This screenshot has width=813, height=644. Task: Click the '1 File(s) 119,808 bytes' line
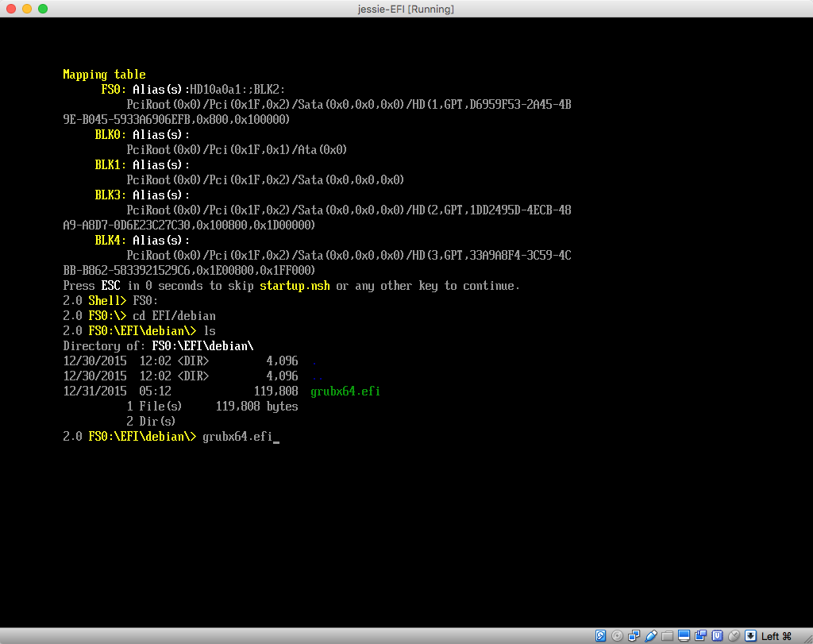pos(213,407)
